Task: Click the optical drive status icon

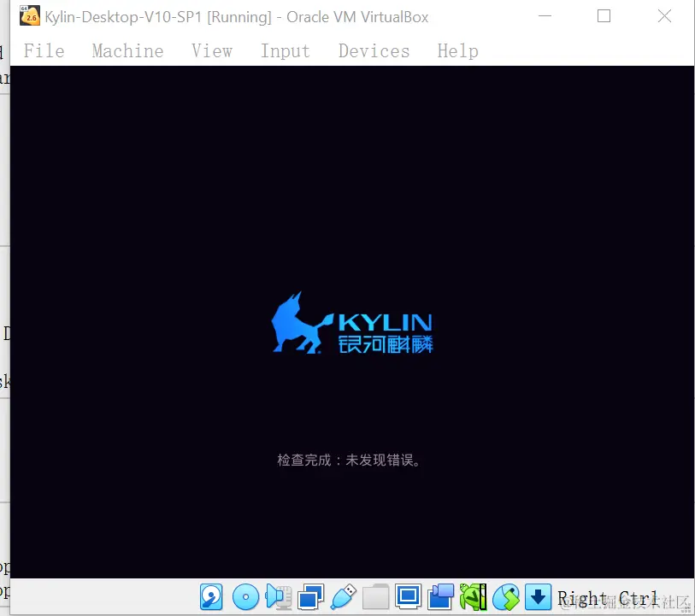Action: pyautogui.click(x=245, y=597)
